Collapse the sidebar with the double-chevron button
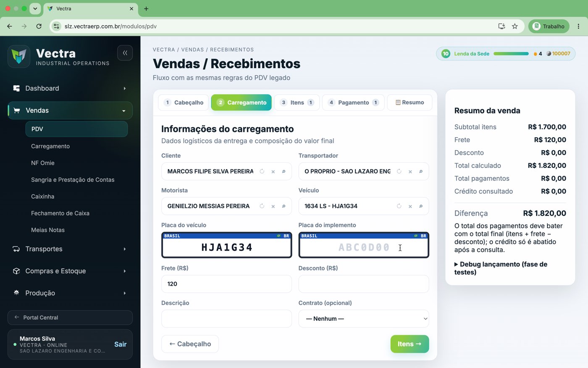This screenshot has height=368, width=588. (x=125, y=53)
